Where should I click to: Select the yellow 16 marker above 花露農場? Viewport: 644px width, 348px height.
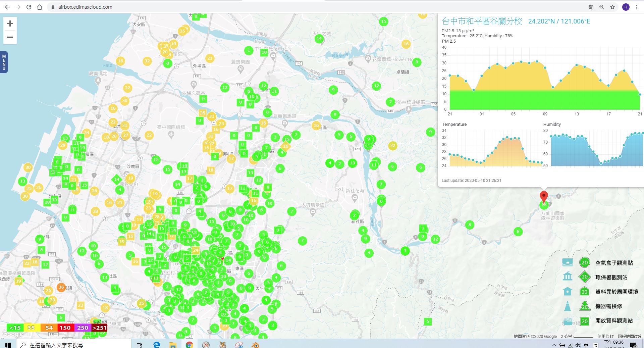[x=406, y=44]
